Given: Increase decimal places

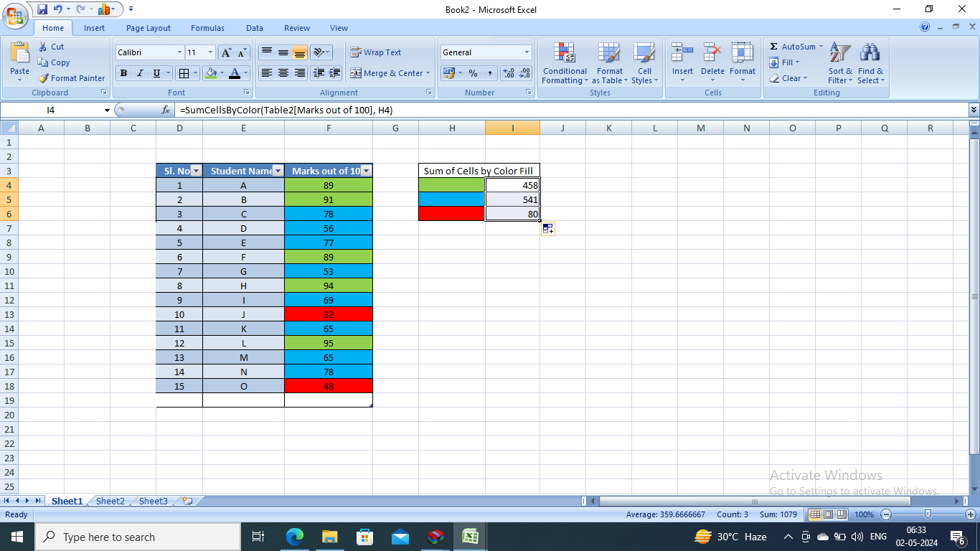Looking at the screenshot, I should tap(509, 73).
